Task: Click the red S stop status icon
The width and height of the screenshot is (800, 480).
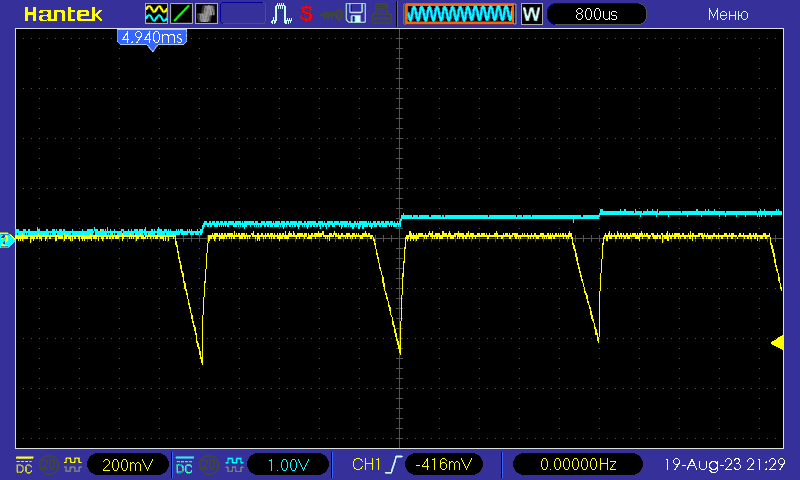Action: click(x=306, y=14)
